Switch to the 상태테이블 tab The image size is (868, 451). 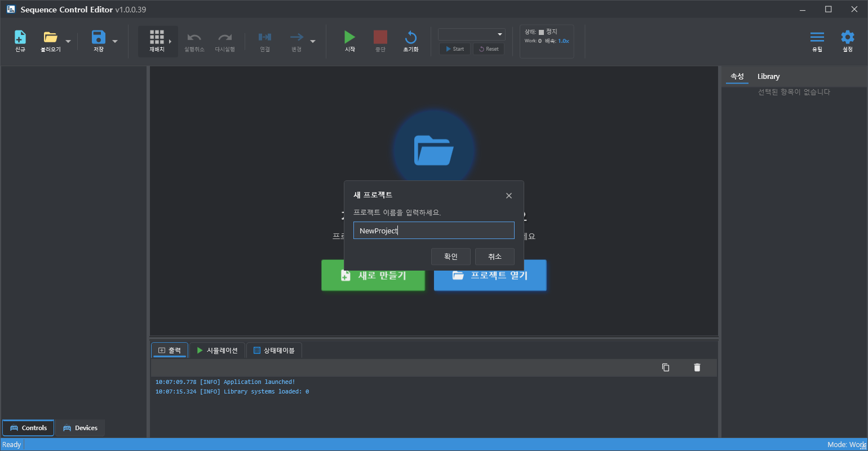tap(274, 351)
